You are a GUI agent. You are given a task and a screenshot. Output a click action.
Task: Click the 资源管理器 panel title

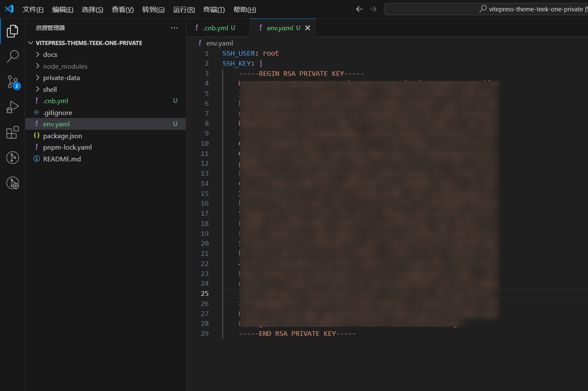pos(50,28)
